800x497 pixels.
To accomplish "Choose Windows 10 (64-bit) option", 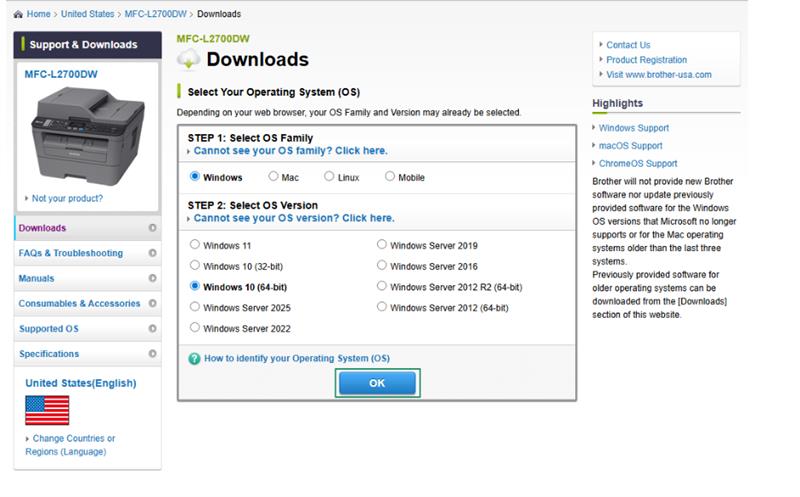I will click(194, 286).
